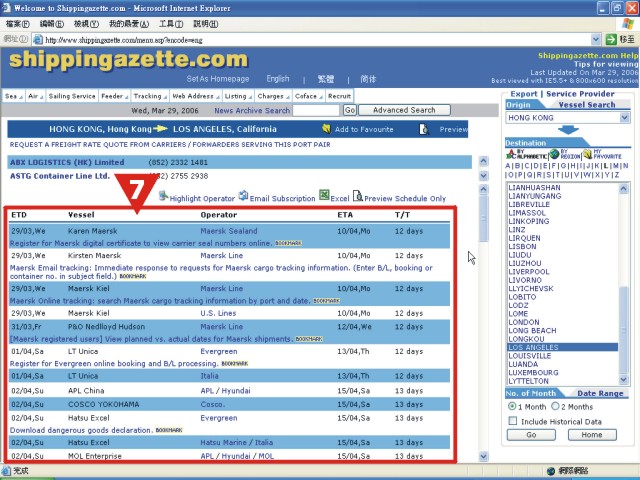Switch language to 繁體

[x=326, y=79]
